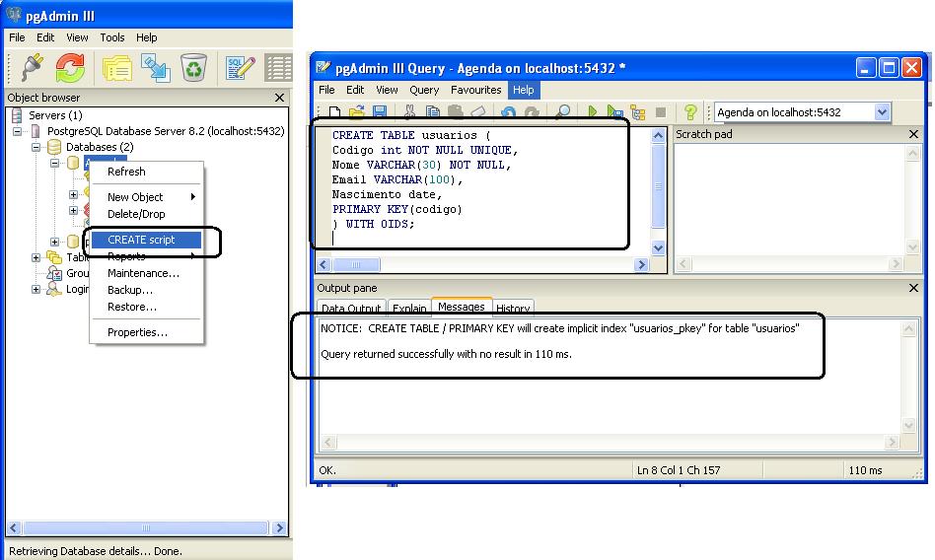
Task: Choose CREATE script from the context menu
Action: click(x=146, y=240)
